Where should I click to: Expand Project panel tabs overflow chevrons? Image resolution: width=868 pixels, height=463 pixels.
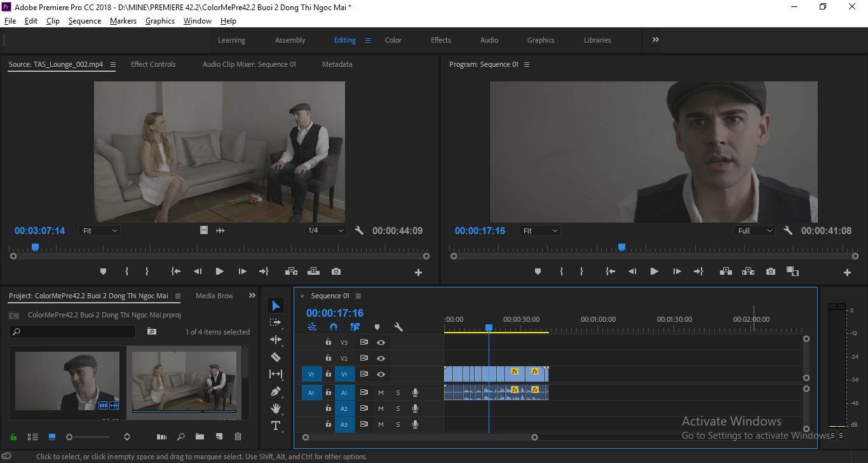click(252, 296)
